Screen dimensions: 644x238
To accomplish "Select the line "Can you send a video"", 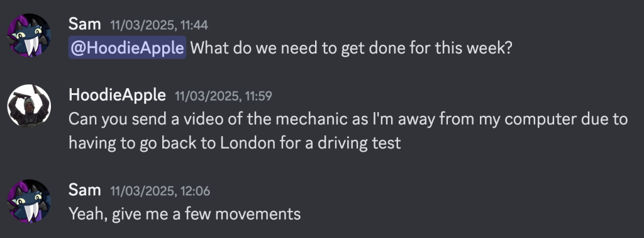I will tap(348, 119).
